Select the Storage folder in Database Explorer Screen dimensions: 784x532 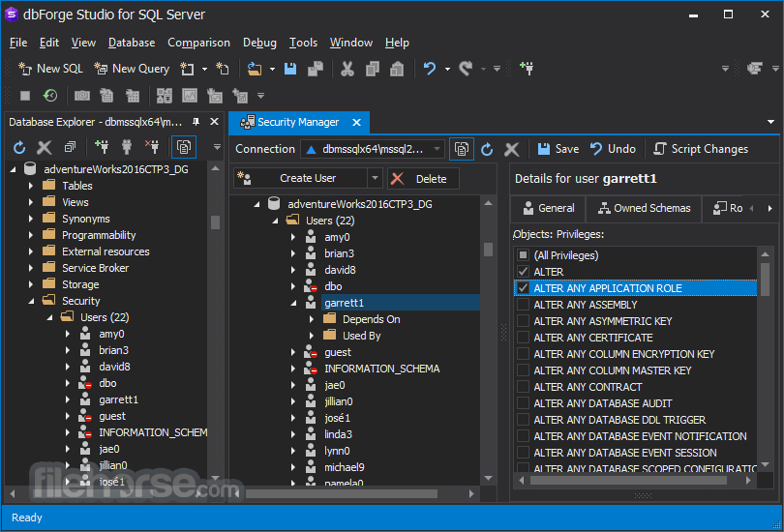pyautogui.click(x=80, y=284)
